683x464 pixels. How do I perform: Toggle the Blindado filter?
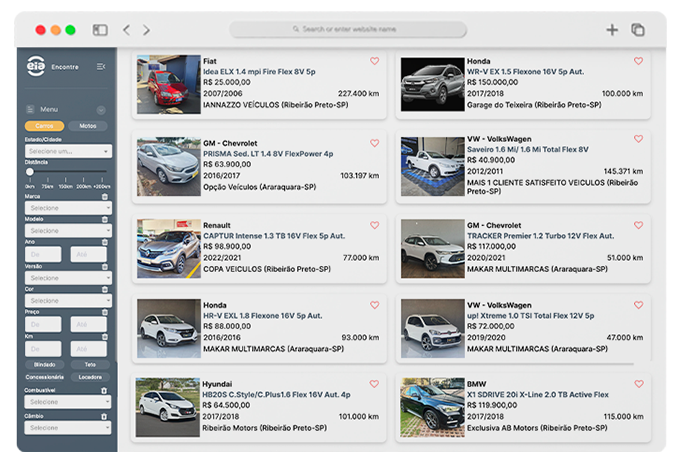[44, 365]
